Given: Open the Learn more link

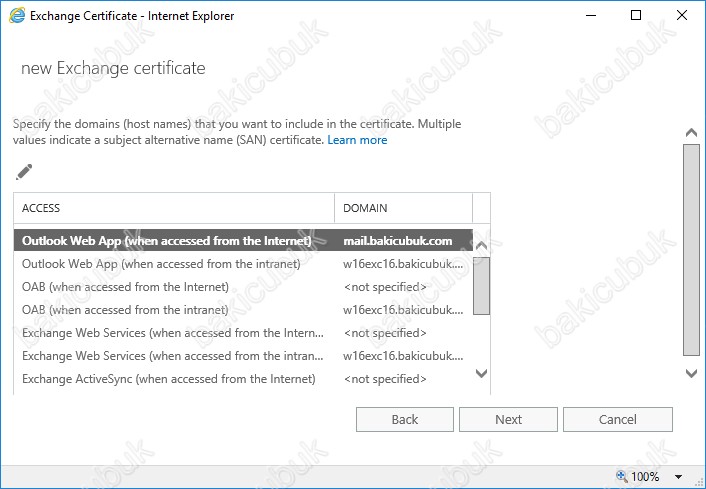Looking at the screenshot, I should pyautogui.click(x=357, y=140).
